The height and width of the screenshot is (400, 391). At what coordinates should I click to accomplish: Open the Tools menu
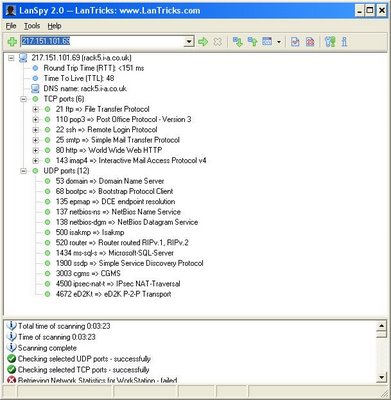point(32,26)
